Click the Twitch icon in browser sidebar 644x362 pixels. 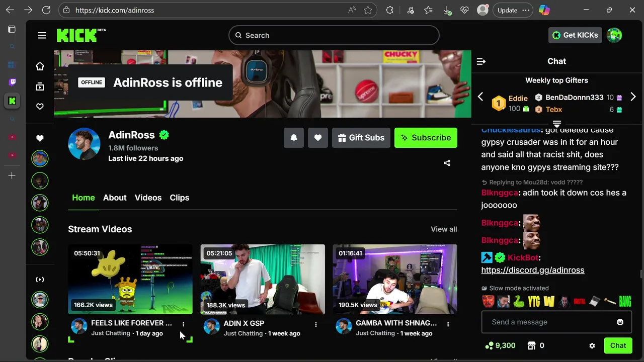(12, 82)
